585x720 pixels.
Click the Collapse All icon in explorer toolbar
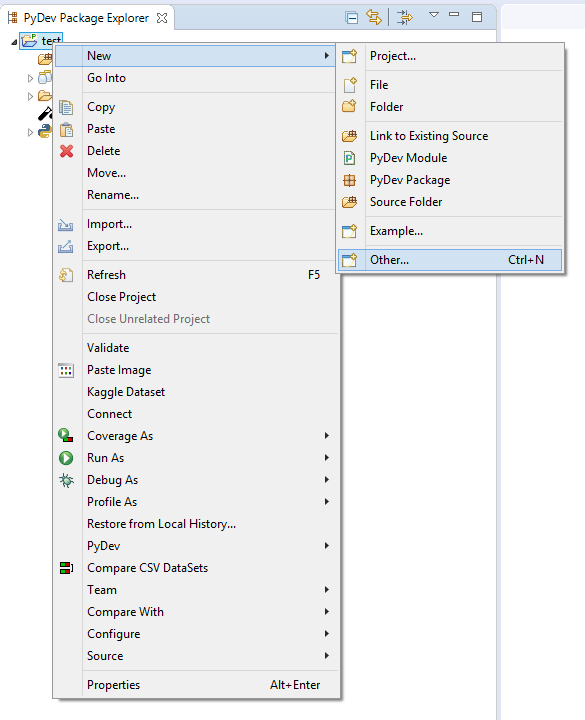[x=352, y=18]
